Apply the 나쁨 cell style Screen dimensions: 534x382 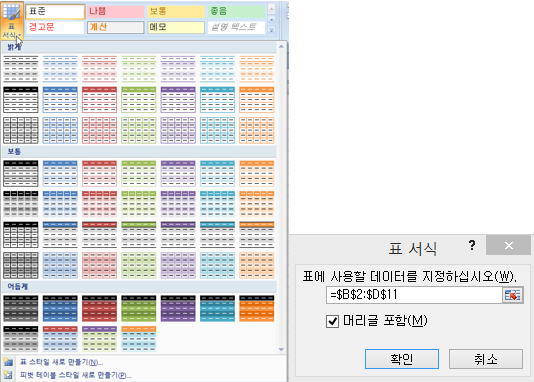(115, 11)
